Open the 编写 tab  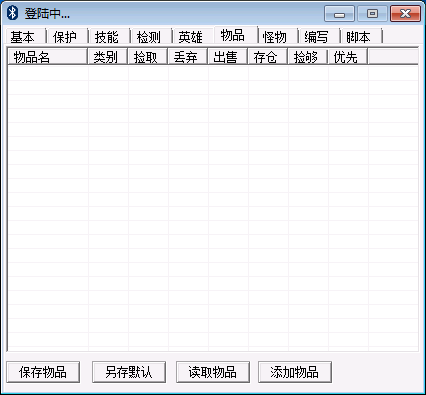(x=319, y=37)
